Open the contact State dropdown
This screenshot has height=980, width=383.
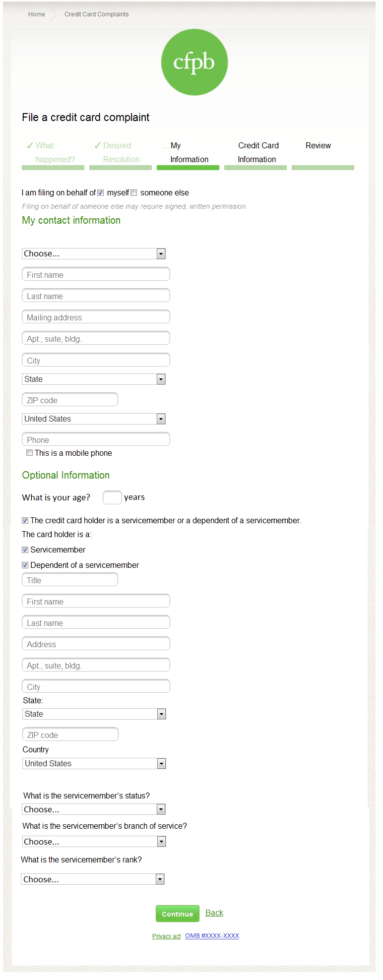pos(94,379)
